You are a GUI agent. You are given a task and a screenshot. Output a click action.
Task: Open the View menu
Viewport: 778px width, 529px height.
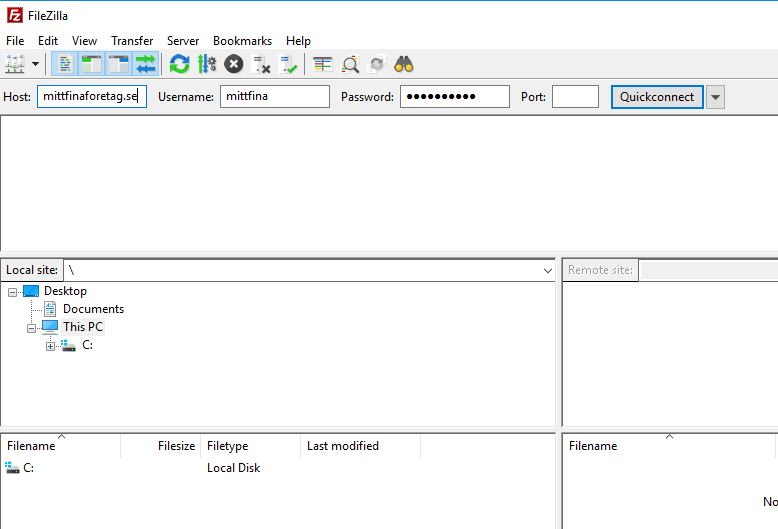(84, 41)
